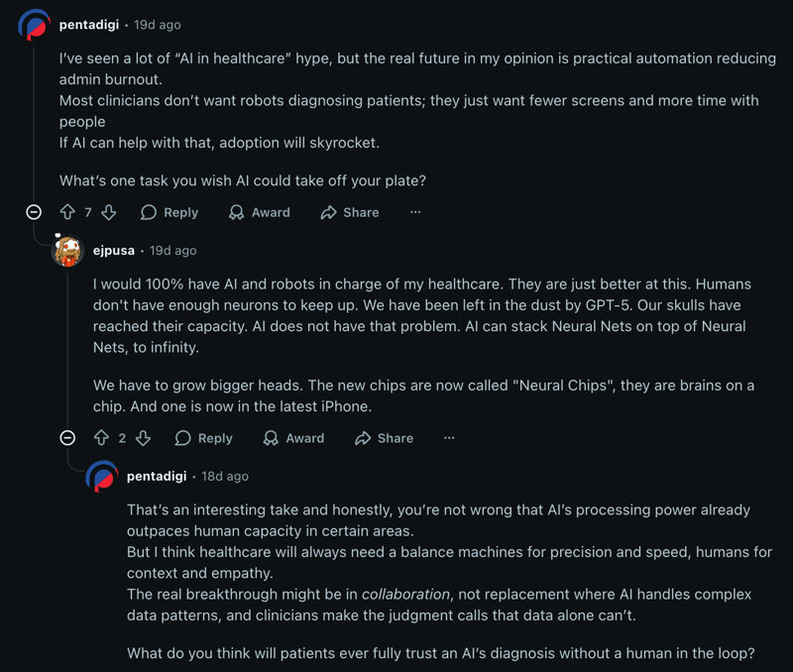The image size is (793, 672).
Task: Open the ellipsis menu on ejpusa's comment
Action: 449,437
